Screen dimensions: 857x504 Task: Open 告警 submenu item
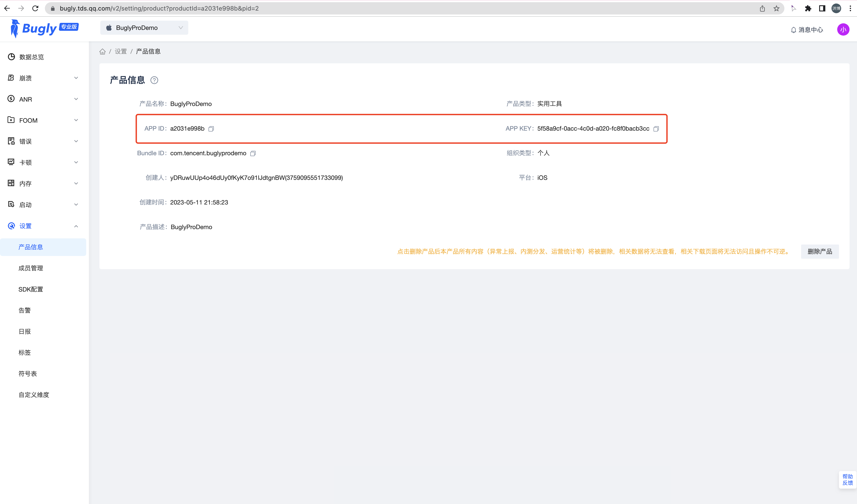click(x=43, y=310)
